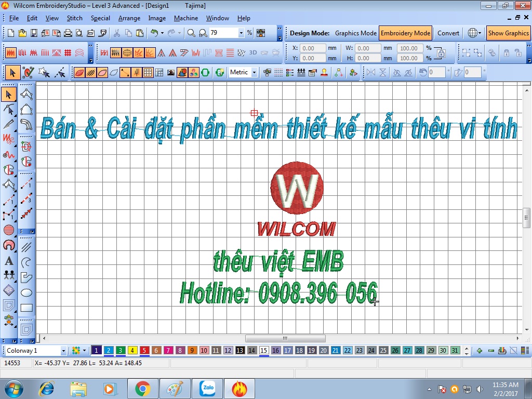Expand the Metric measurement units dropdown
532x399 pixels.
click(254, 72)
